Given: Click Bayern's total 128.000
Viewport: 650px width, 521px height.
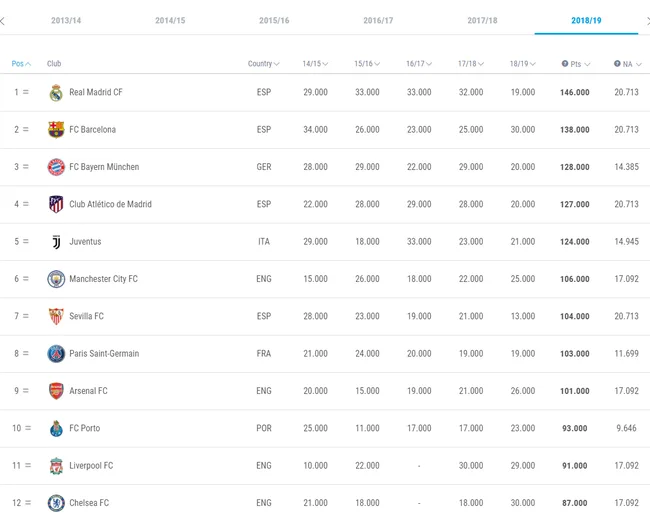Looking at the screenshot, I should (575, 167).
